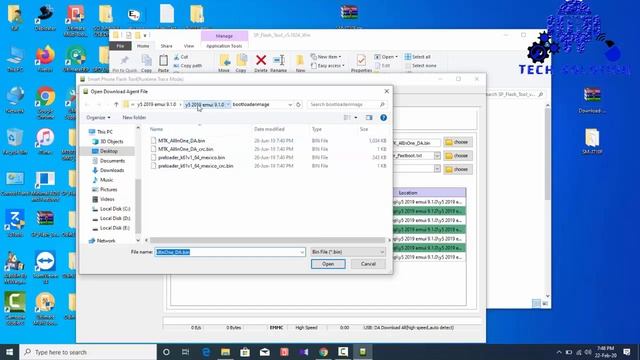
Task: Open Task View on taskbar
Action: (x=185, y=352)
